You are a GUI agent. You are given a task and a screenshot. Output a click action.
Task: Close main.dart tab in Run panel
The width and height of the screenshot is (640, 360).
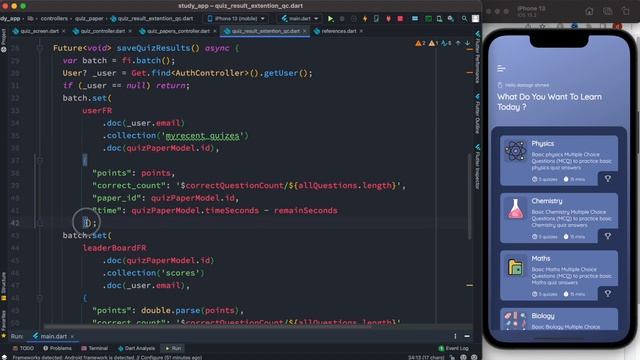click(x=72, y=336)
